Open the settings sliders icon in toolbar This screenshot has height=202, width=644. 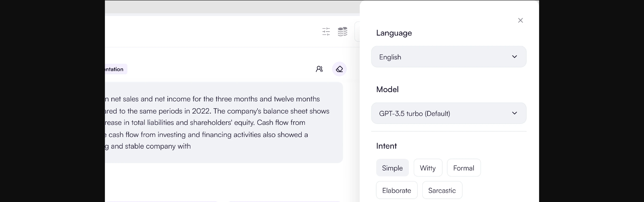326,32
